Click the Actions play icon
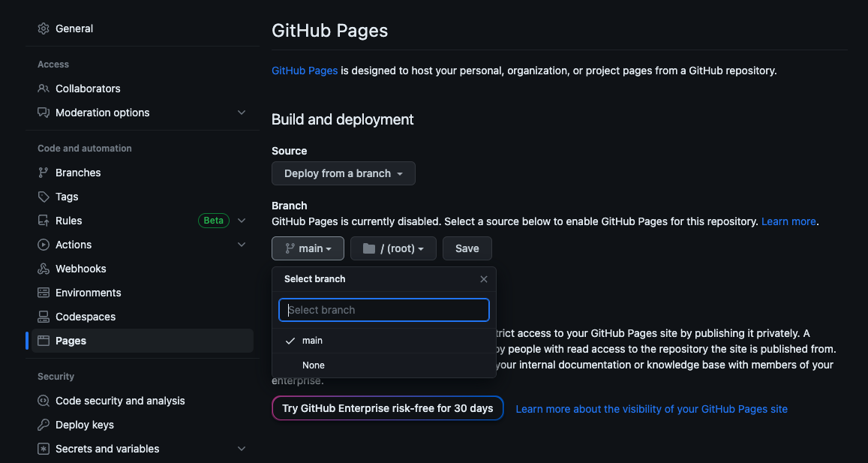868x463 pixels. [x=44, y=245]
